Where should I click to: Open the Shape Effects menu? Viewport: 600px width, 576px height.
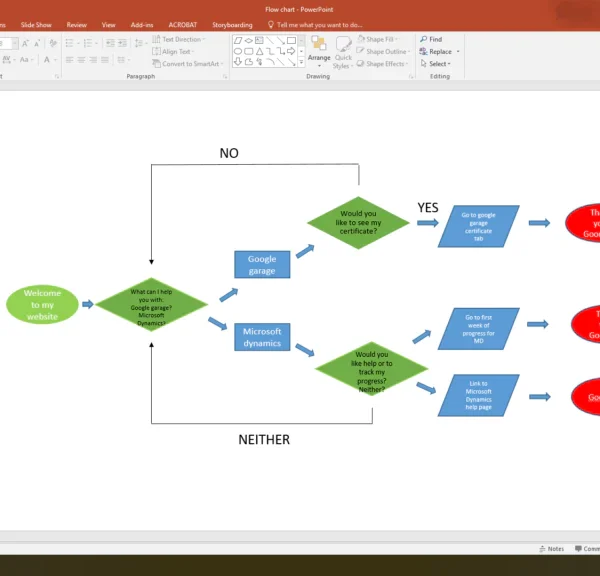[x=382, y=64]
